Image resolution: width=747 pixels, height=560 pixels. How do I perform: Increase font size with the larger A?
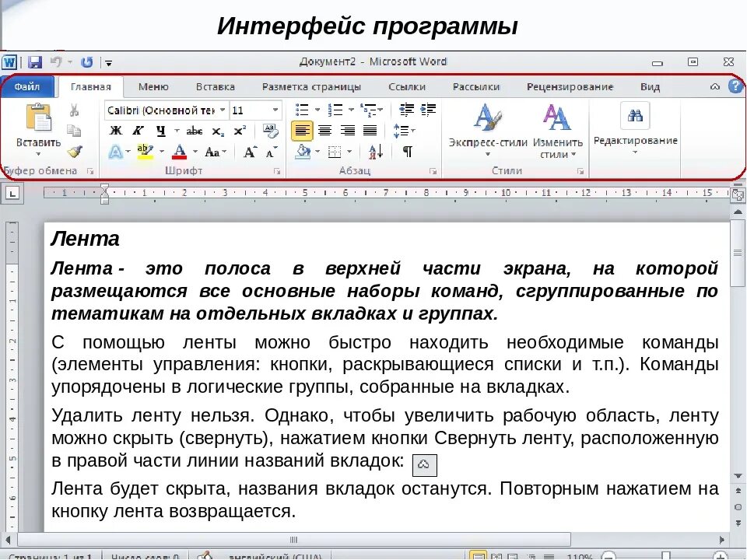[x=250, y=152]
